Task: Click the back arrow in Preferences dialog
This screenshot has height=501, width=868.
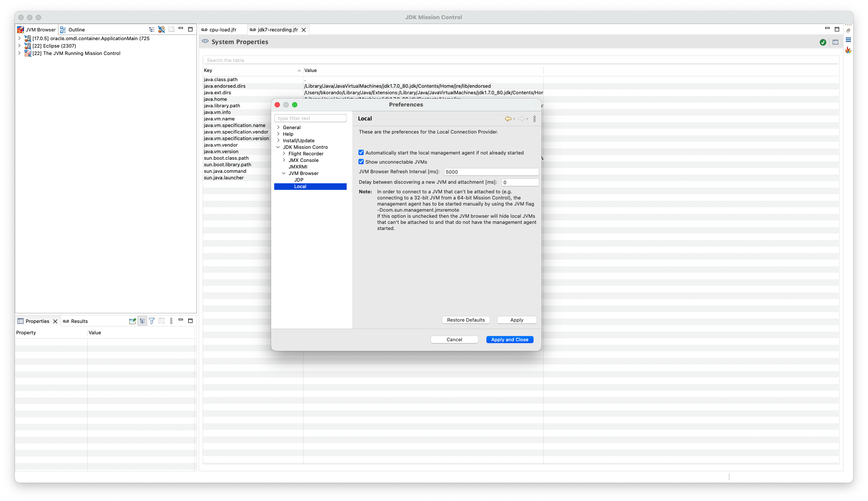Action: pyautogui.click(x=508, y=119)
